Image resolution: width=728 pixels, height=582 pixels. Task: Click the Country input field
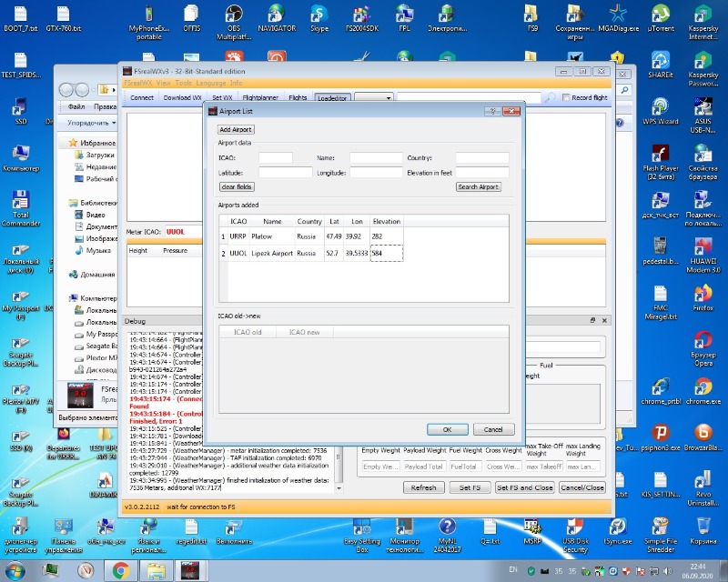(482, 158)
